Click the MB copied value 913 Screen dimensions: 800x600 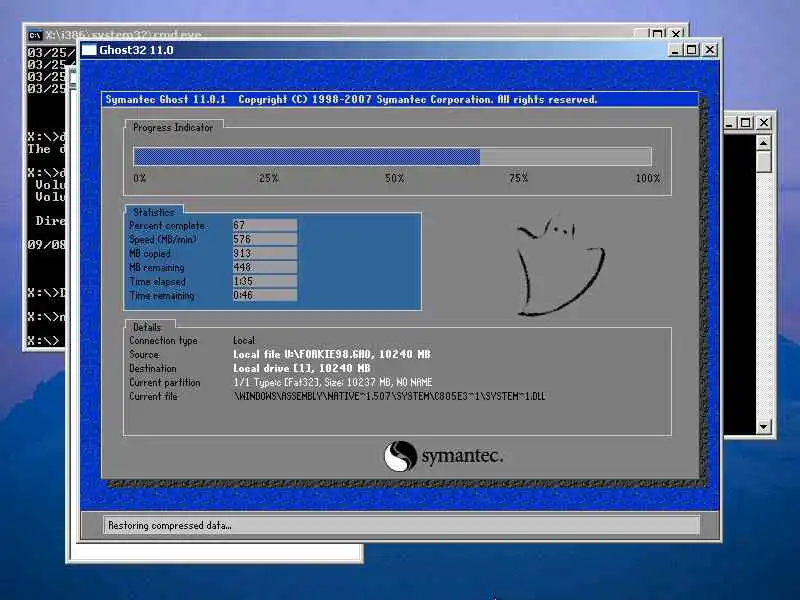265,253
